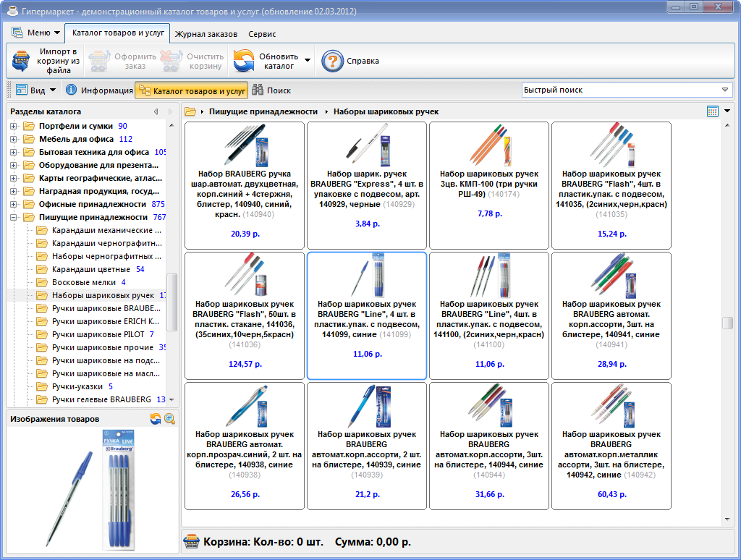Screen dimensions: 741x560
Task: Click the folder icon beside Восковые мелки
Action: pos(42,282)
